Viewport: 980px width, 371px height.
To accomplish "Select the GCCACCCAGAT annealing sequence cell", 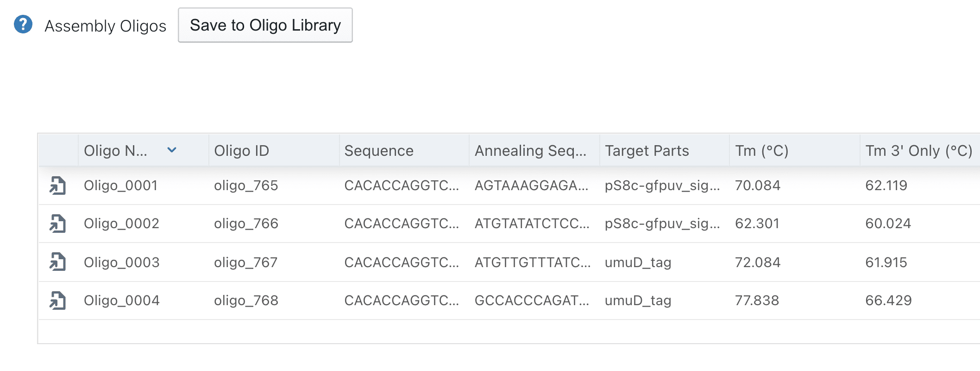I will click(x=532, y=301).
